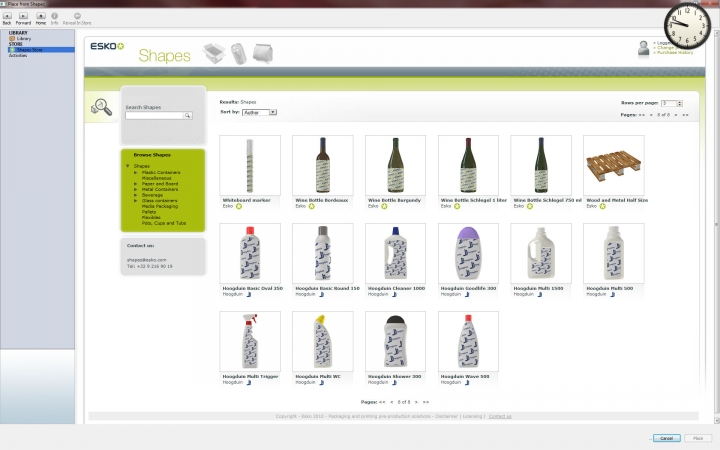Collapse the Shapes browse tree
This screenshot has width=720, height=450.
[127, 166]
